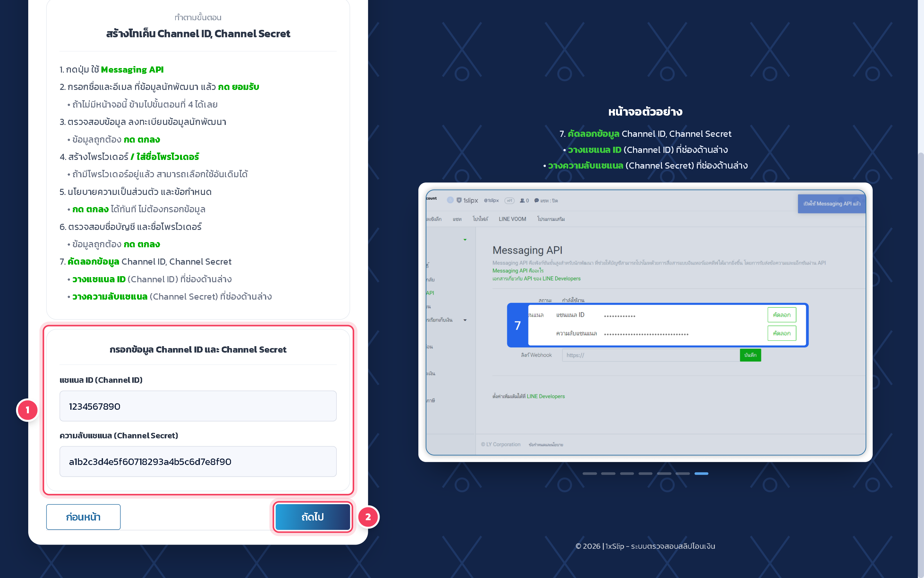This screenshot has height=578, width=924.
Task: Click heading 'สร้างโทเค็น Channel ID, Channel Secret'
Action: (x=198, y=34)
